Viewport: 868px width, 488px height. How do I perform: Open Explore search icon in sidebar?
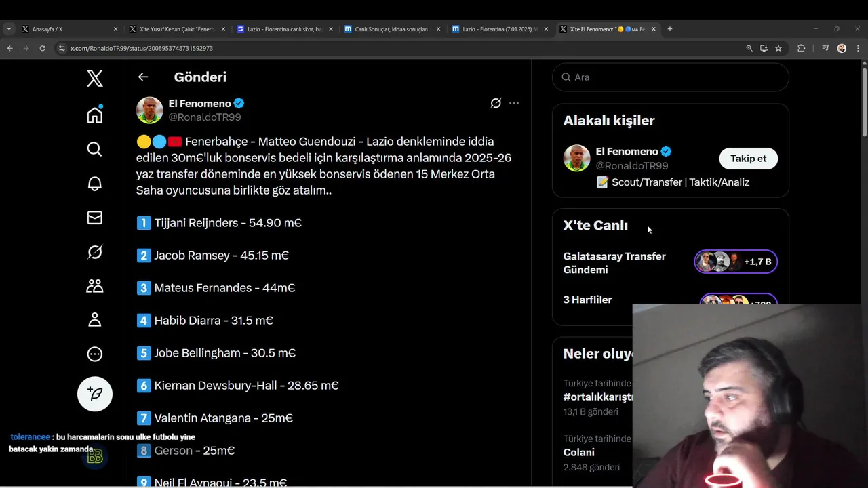tap(95, 149)
